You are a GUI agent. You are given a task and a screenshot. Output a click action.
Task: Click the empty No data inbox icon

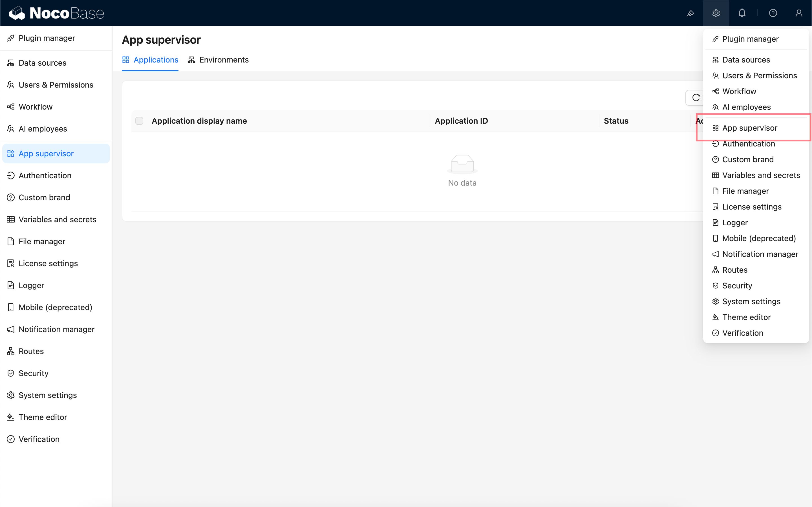click(462, 164)
